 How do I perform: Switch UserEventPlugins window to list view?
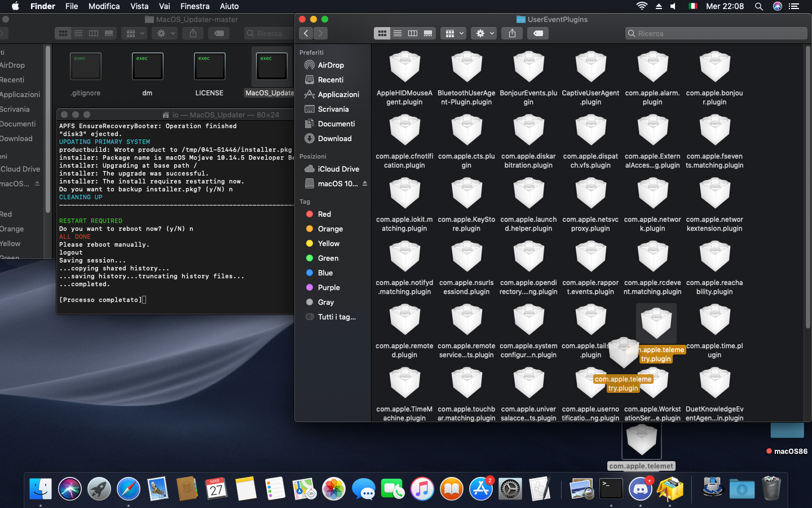pyautogui.click(x=398, y=33)
